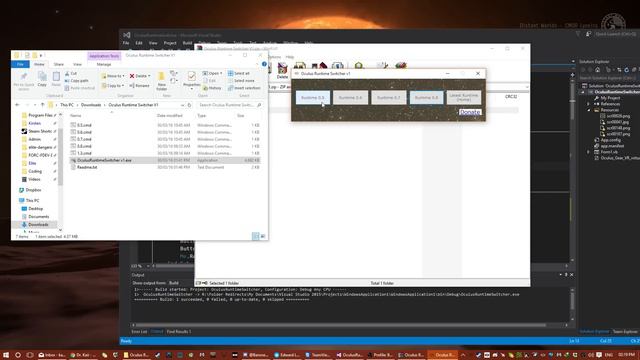Image resolution: width=640 pixels, height=360 pixels.
Task: Select the 1.3.cmd file
Action: tap(165, 153)
